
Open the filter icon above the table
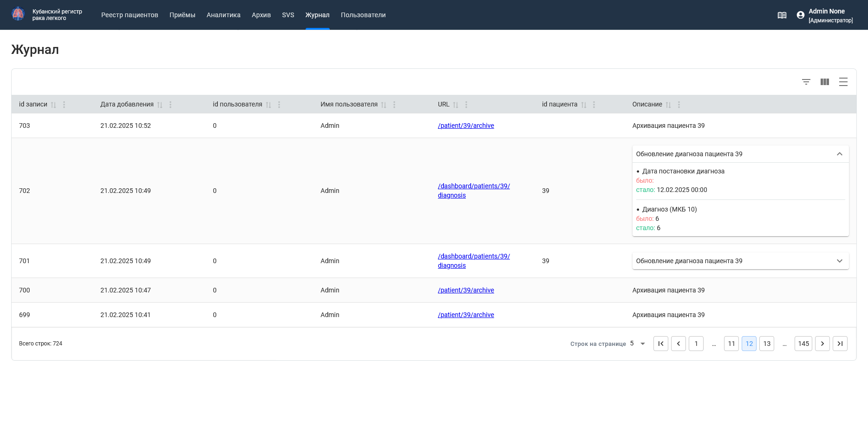pyautogui.click(x=806, y=82)
